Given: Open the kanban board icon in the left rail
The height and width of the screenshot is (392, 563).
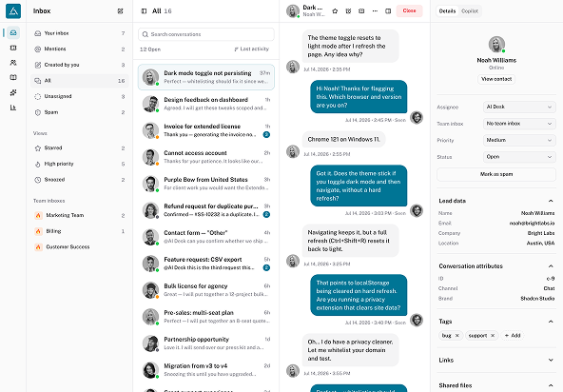Looking at the screenshot, I should (x=13, y=48).
